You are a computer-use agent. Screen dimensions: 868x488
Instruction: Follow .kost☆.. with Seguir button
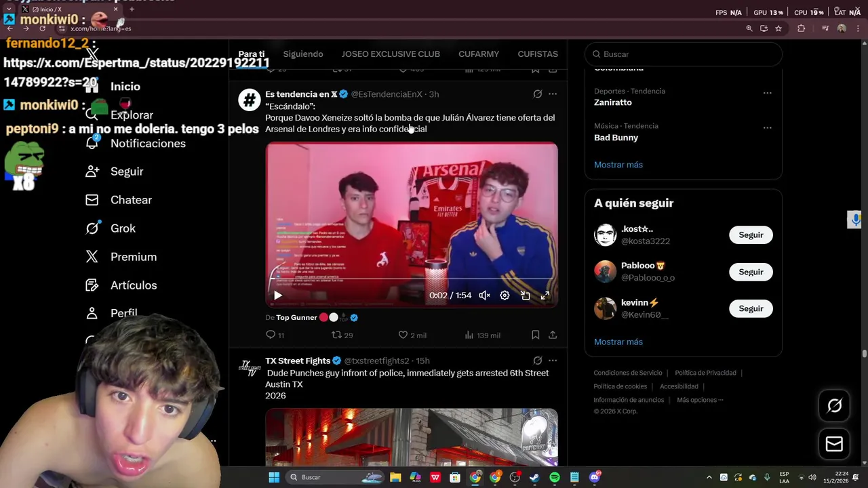751,235
